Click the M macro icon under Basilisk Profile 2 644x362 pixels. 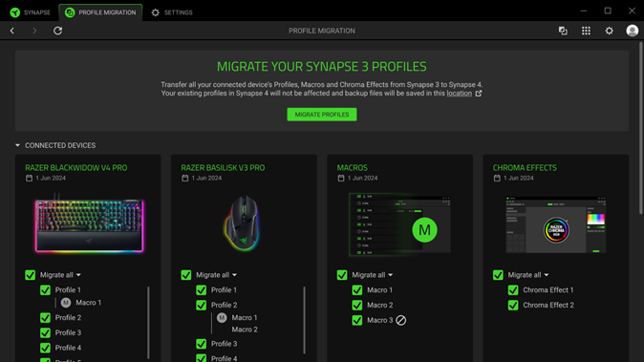point(222,317)
